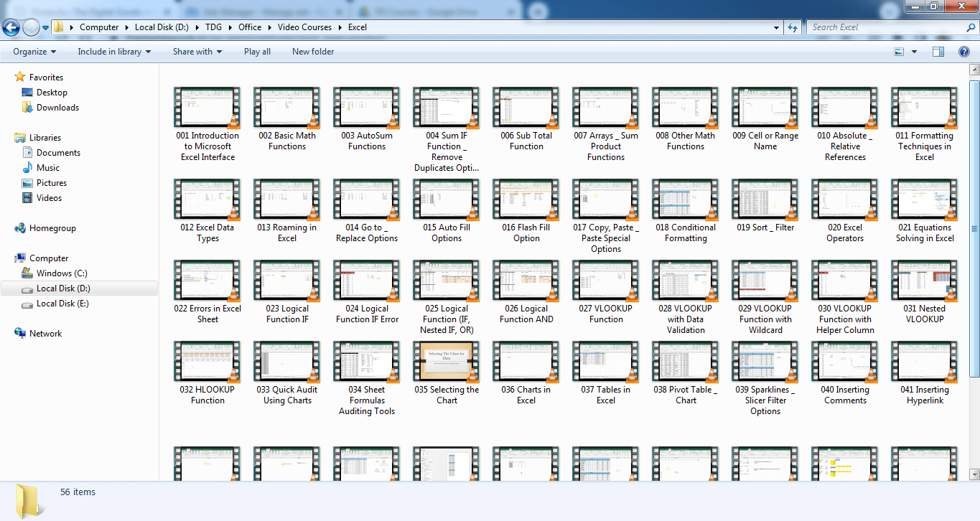Open the Documents library

tap(58, 153)
